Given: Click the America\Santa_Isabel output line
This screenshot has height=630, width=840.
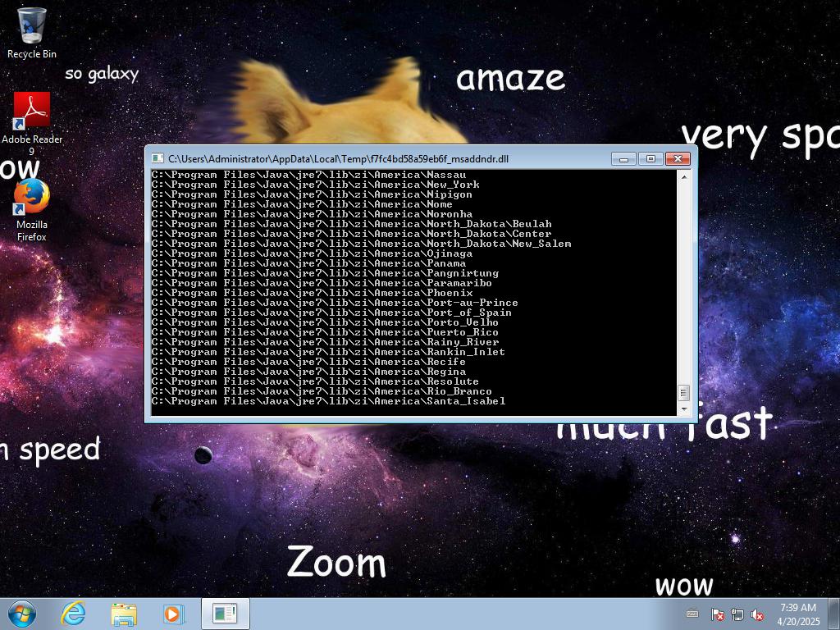Looking at the screenshot, I should point(328,401).
